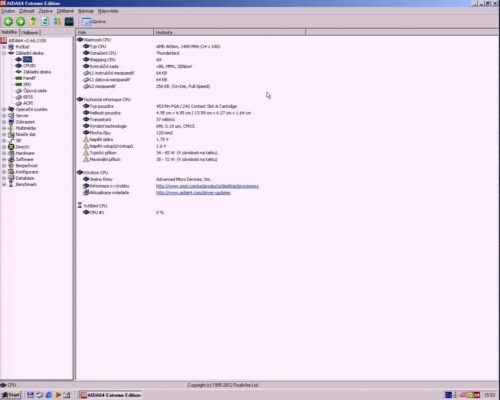Open the Nápověda menu

[108, 11]
